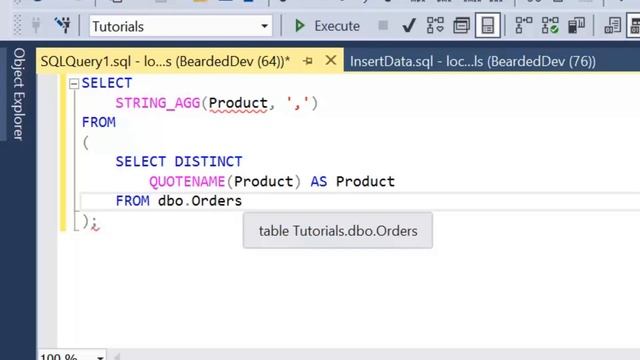Toggle the IntelliSense Enabled button
This screenshot has width=640, height=360.
coord(488,26)
